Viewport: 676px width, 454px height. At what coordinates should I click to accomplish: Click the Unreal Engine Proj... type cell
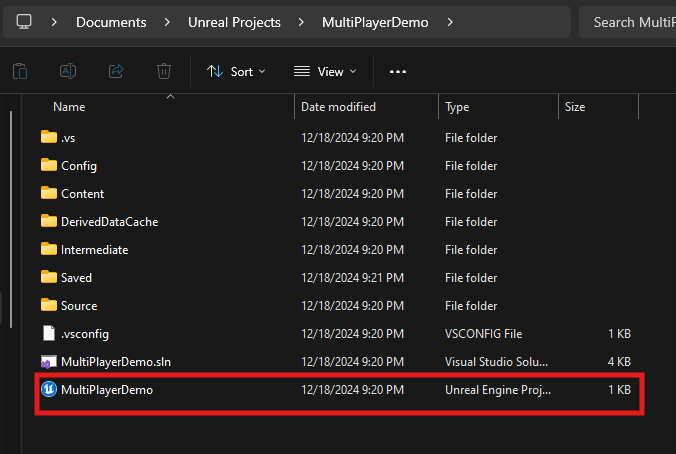point(498,390)
